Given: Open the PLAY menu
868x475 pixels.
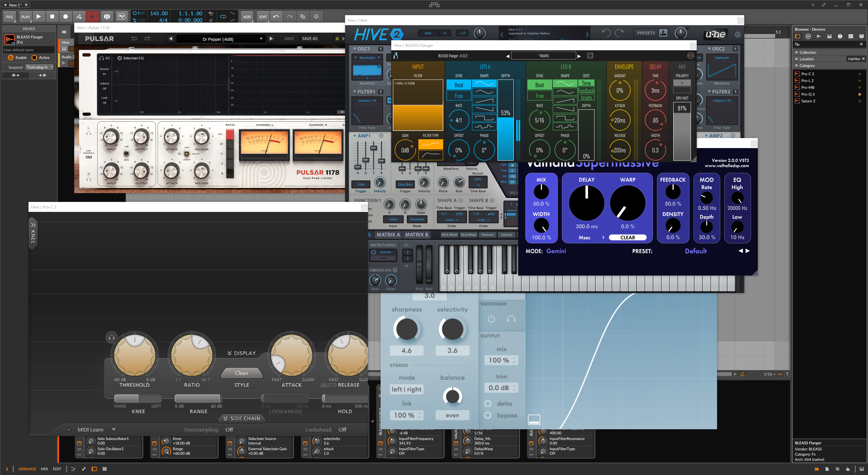Looking at the screenshot, I should (x=25, y=17).
